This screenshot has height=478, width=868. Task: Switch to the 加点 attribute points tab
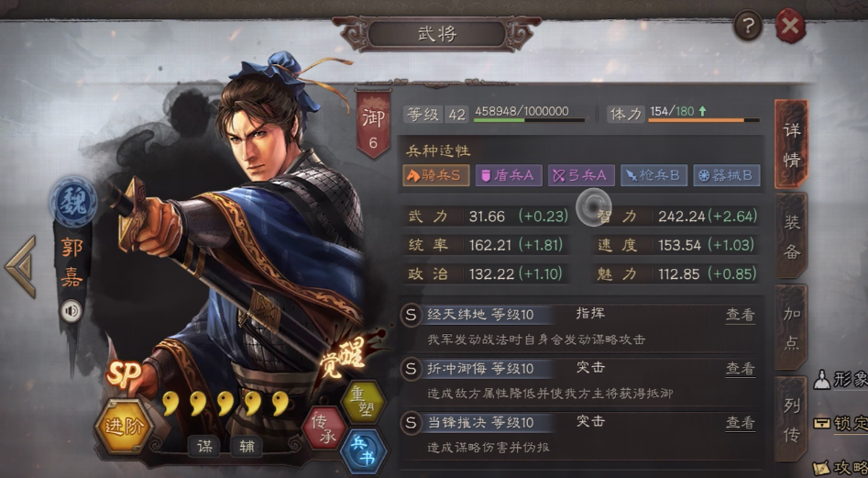(792, 328)
